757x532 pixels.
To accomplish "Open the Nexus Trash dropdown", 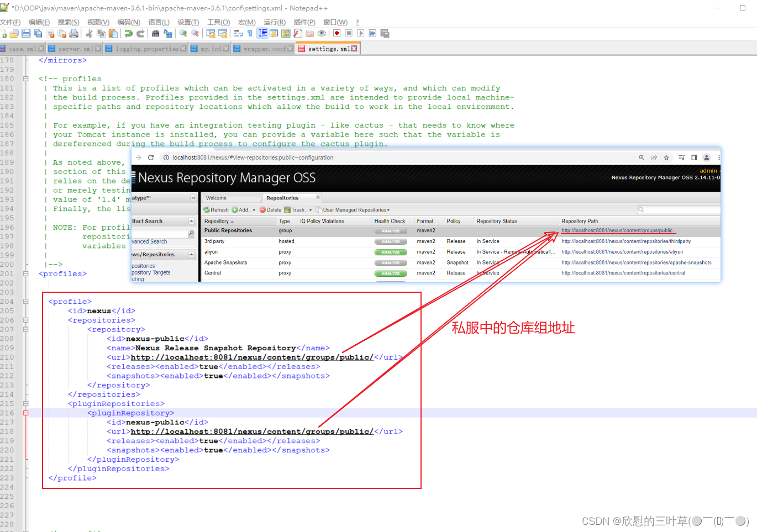I will (x=298, y=210).
